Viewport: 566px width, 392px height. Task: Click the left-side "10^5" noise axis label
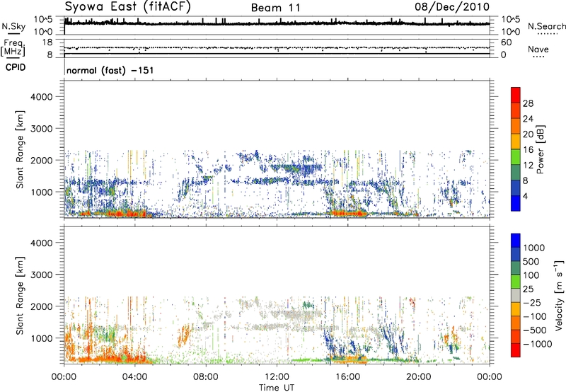click(43, 20)
